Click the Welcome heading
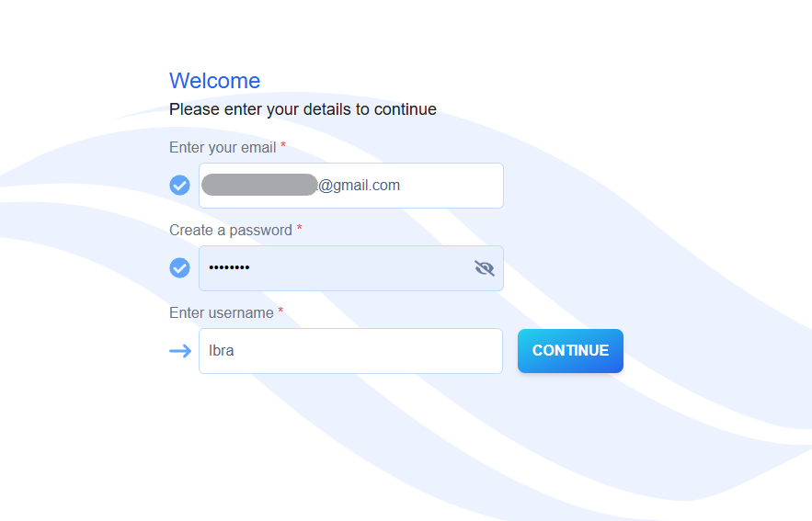Screen dimensions: 812x521 [x=214, y=81]
